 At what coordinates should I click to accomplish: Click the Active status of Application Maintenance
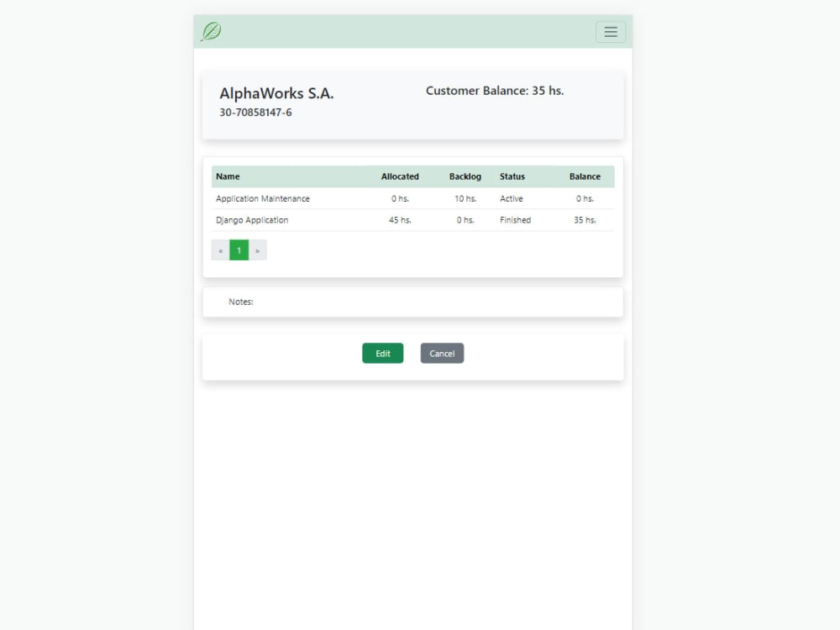(x=511, y=198)
